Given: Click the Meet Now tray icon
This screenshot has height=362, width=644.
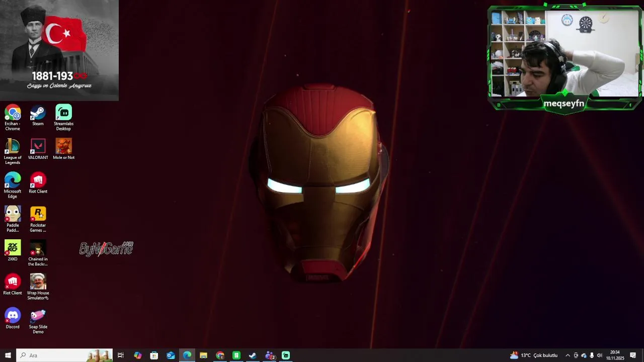Looking at the screenshot, I should point(576,355).
